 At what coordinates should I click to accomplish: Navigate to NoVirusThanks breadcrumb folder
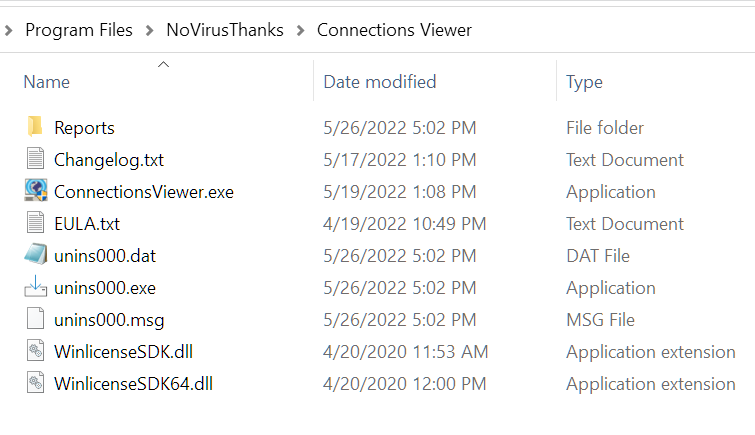225,30
